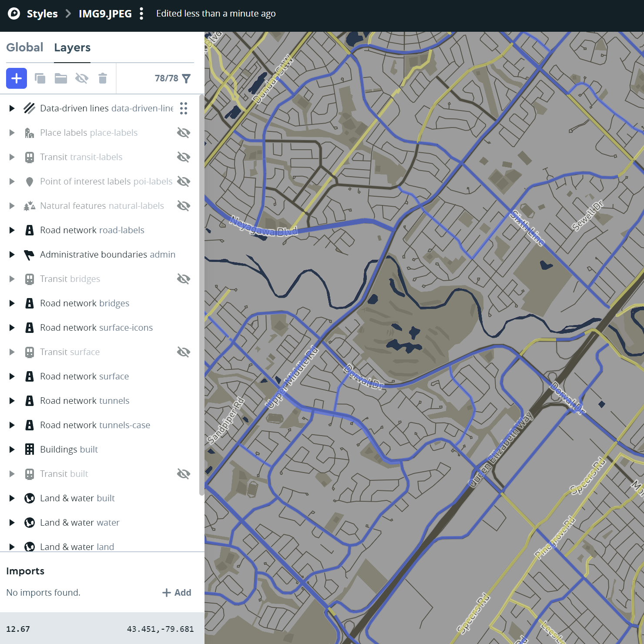Show the Place labels layer
Viewport: 644px width, 644px height.
click(x=183, y=133)
